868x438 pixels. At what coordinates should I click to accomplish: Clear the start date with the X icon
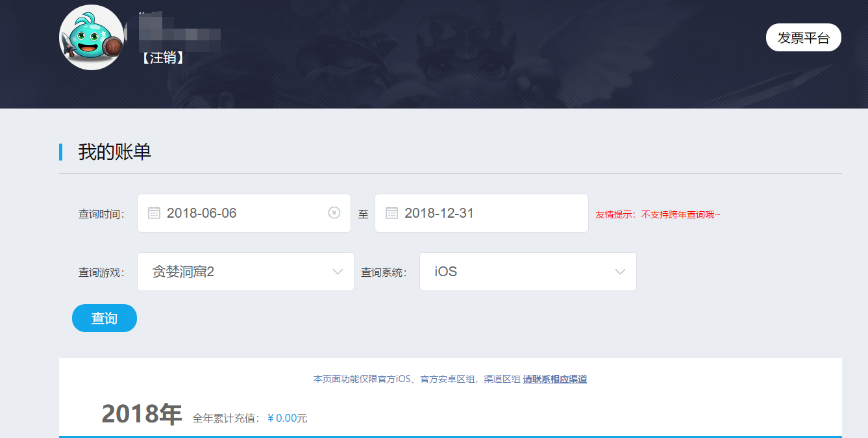tap(334, 213)
